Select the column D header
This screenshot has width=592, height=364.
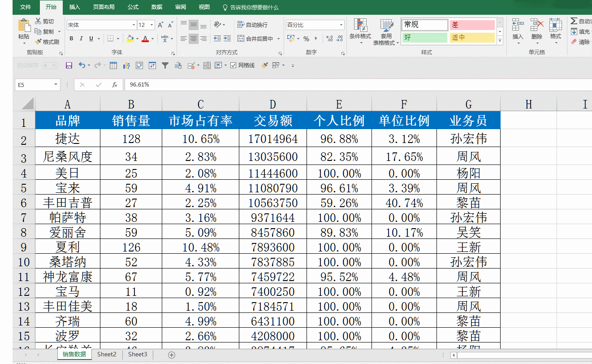pos(272,104)
